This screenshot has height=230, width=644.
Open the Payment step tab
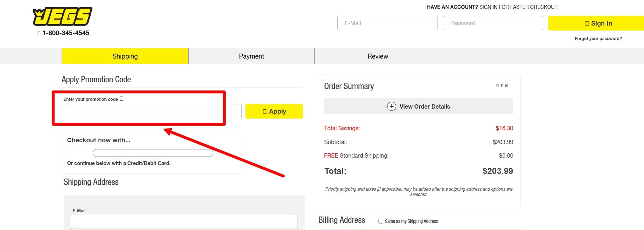click(252, 56)
